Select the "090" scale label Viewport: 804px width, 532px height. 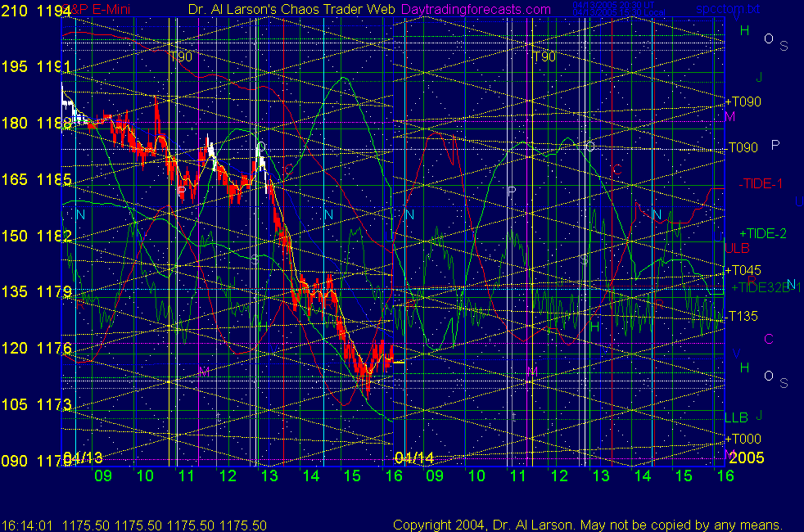click(x=15, y=461)
